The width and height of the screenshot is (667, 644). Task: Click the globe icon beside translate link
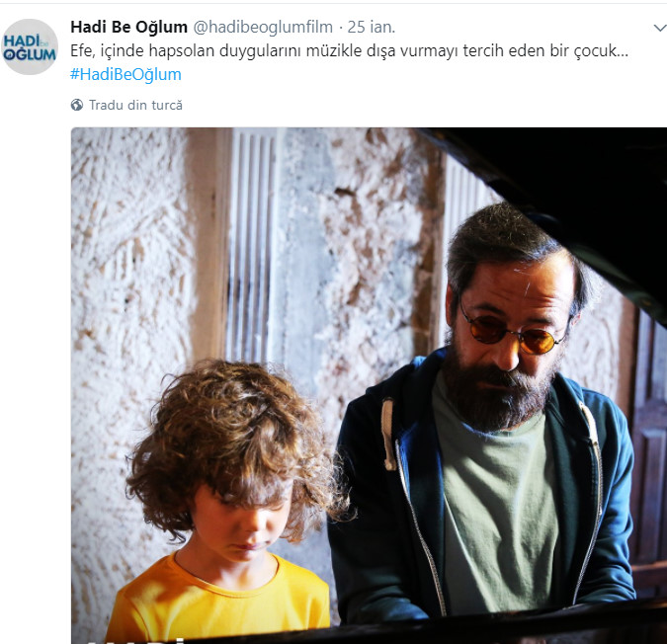77,105
